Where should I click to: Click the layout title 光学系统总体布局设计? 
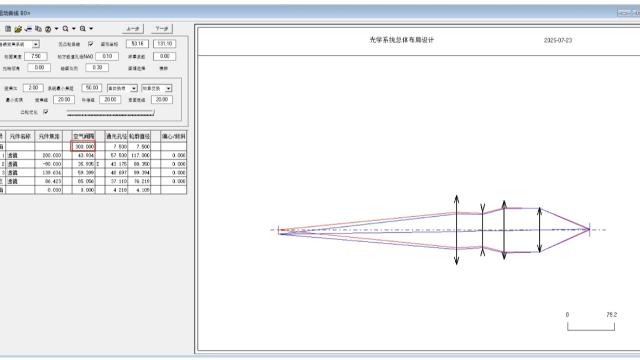point(402,40)
